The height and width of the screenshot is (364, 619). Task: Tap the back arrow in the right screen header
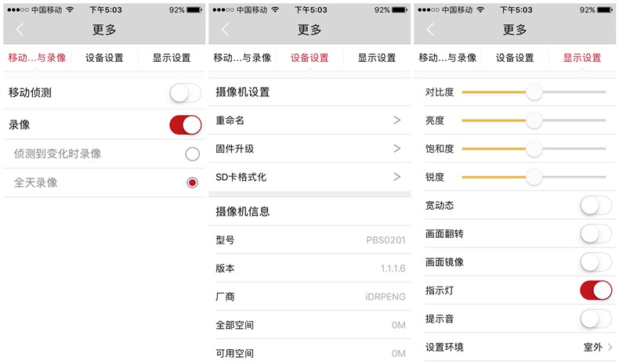[430, 29]
